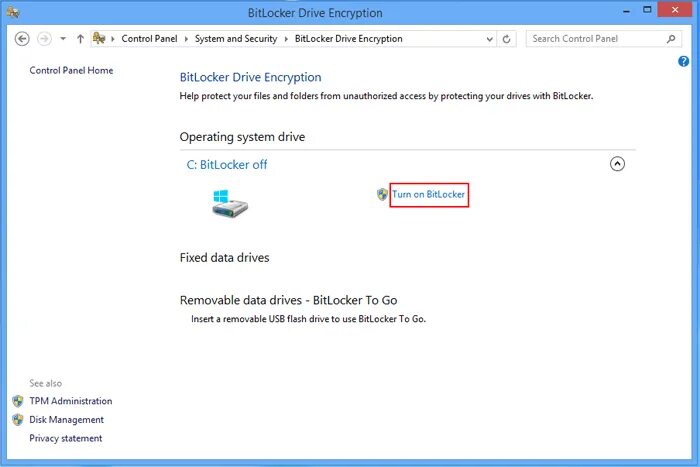Refresh the Control Panel page
700x467 pixels.
coord(506,39)
